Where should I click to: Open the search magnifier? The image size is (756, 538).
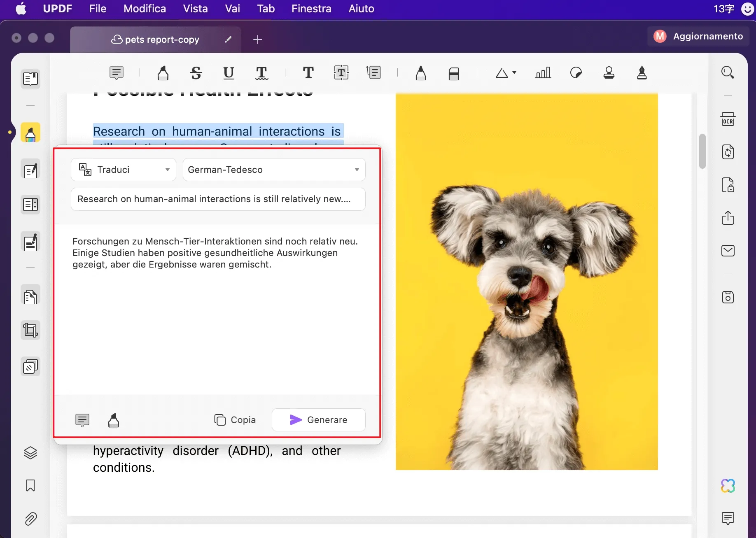(x=728, y=72)
